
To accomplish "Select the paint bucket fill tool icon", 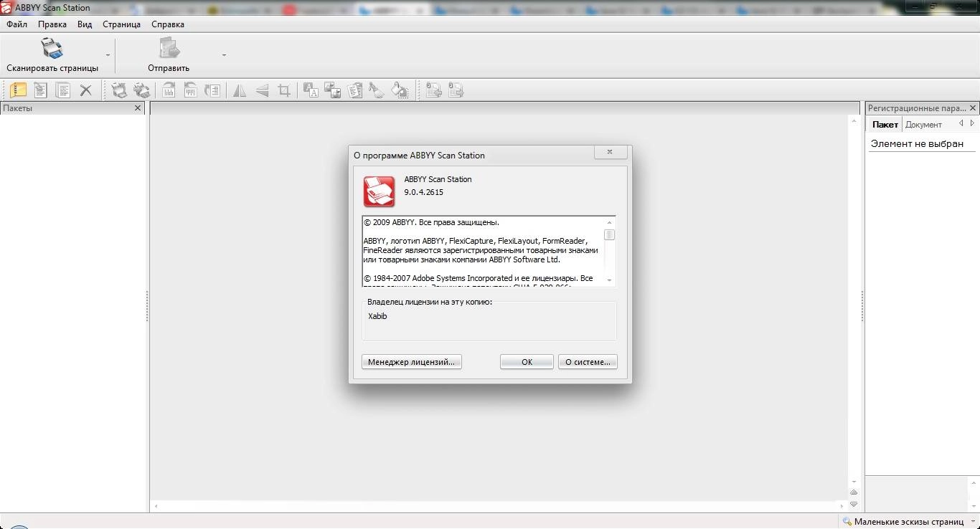I will [x=400, y=90].
